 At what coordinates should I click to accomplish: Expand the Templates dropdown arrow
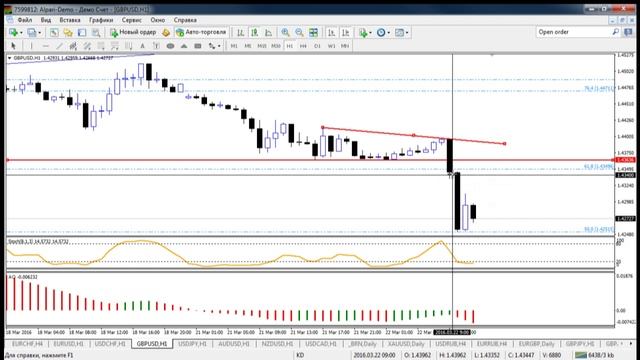coord(407,33)
